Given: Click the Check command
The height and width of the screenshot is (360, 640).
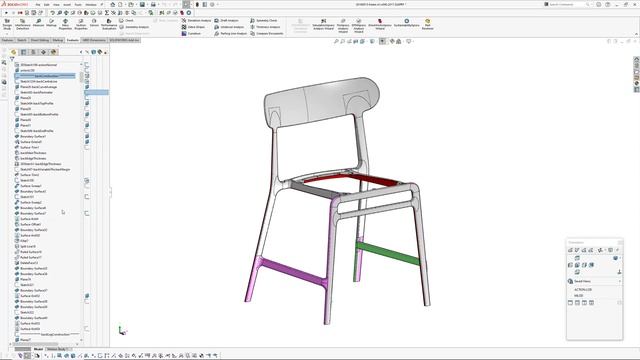Looking at the screenshot, I should point(127,20).
